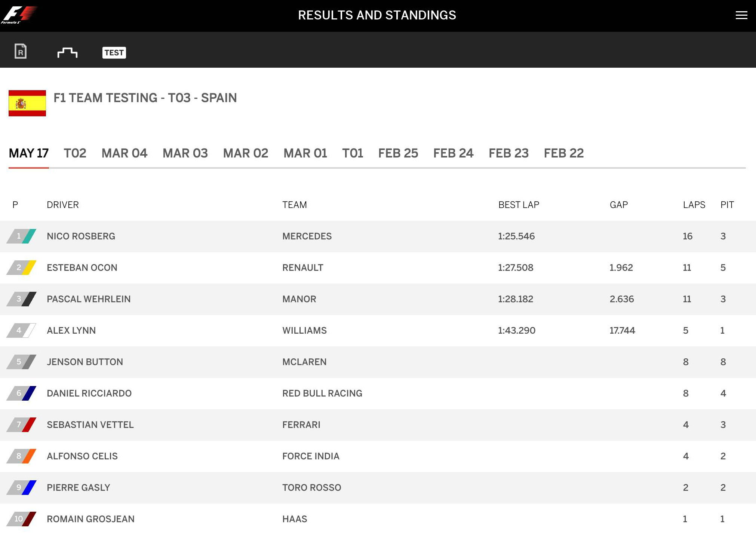This screenshot has height=557, width=756.
Task: Switch to the MAR 04 tab
Action: tap(124, 153)
